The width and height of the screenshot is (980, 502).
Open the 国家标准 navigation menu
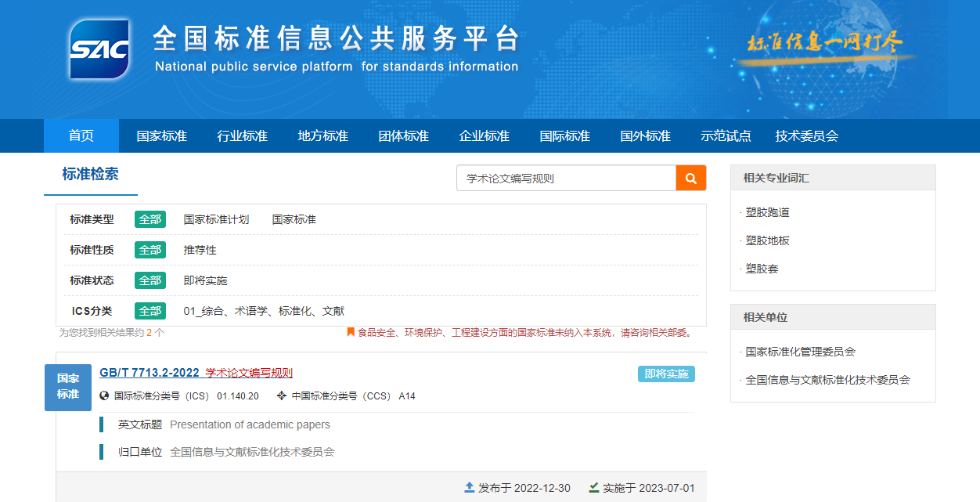tap(162, 135)
